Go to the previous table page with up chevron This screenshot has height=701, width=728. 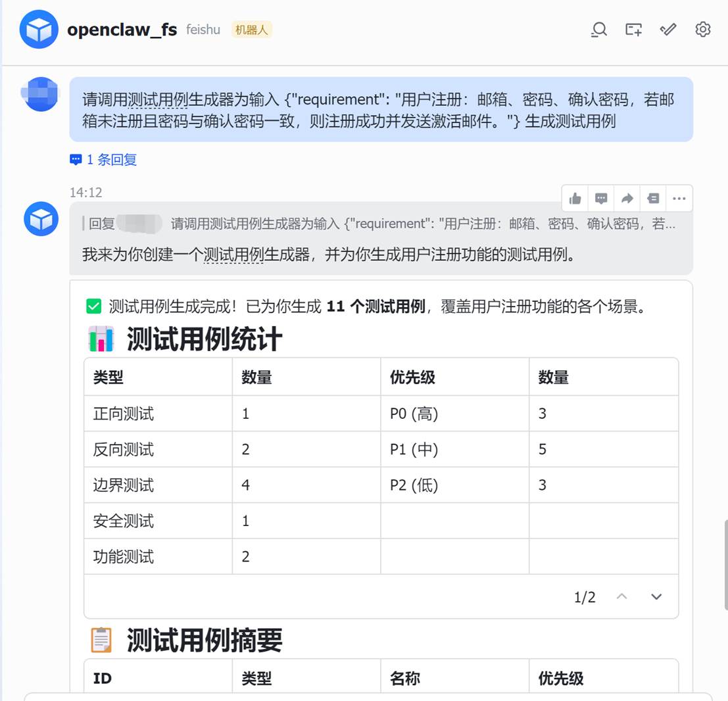(621, 596)
